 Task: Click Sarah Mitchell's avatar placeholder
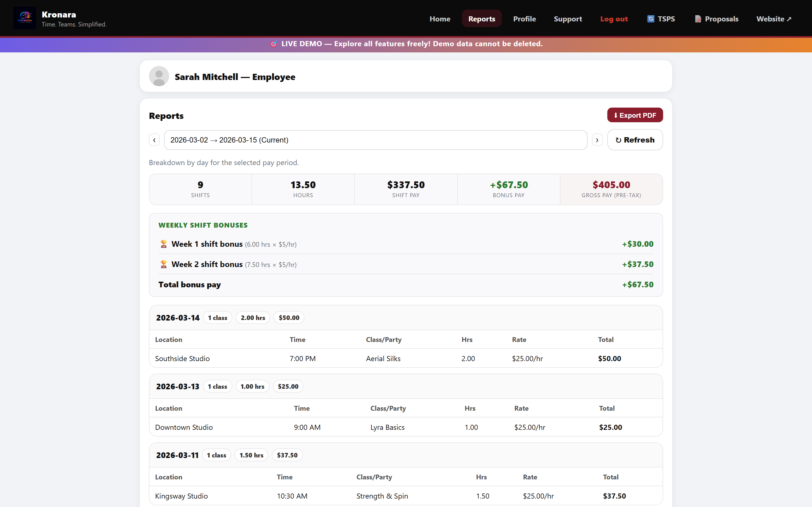[x=158, y=76]
